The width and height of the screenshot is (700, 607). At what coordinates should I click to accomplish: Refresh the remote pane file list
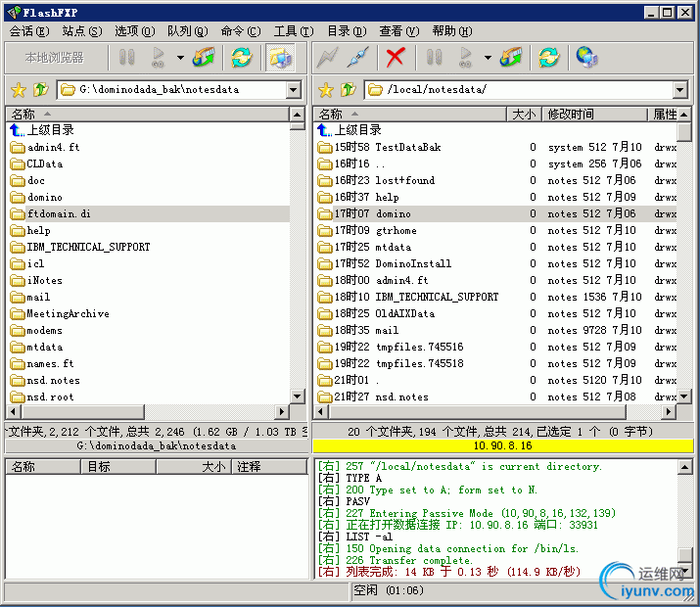[549, 58]
